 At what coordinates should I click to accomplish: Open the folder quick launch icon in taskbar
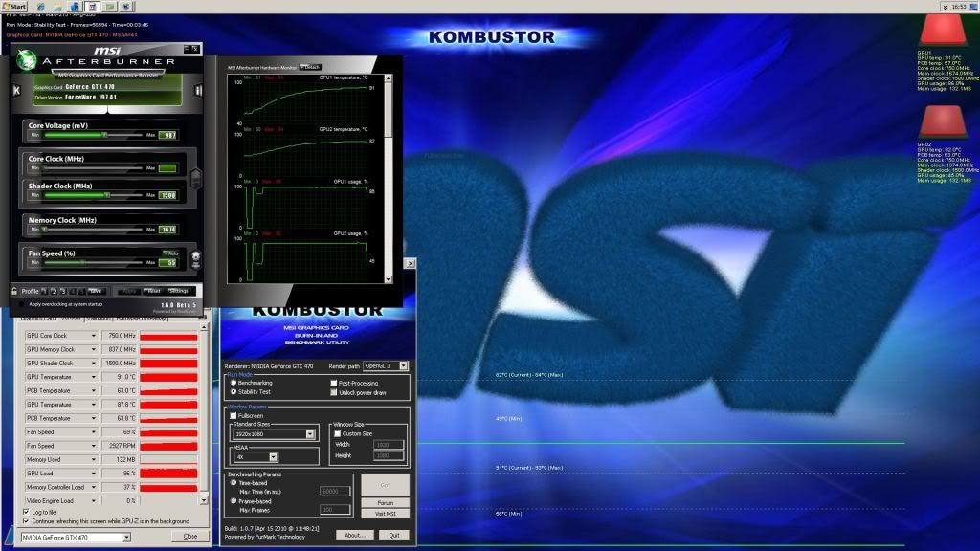[x=58, y=7]
